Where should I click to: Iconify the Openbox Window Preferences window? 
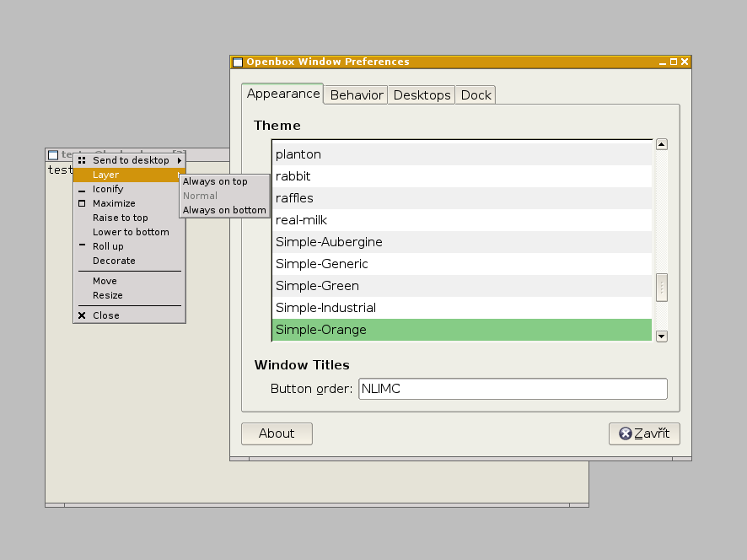click(x=662, y=62)
